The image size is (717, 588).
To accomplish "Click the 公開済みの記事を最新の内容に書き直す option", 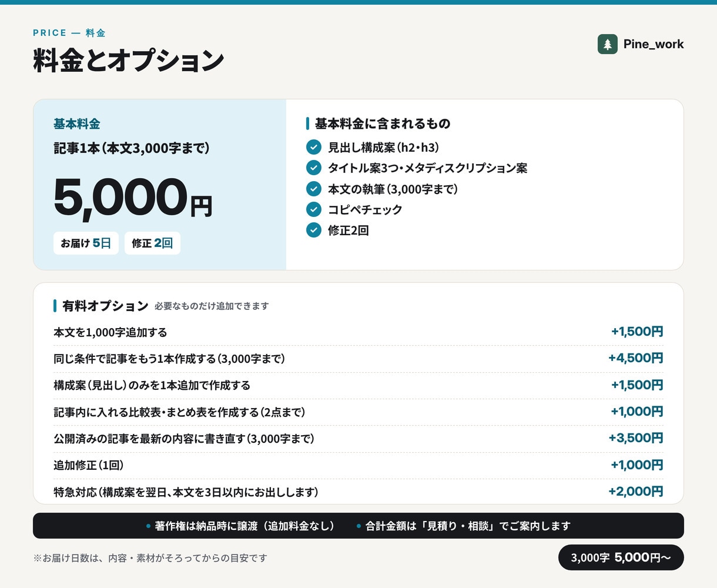I will (185, 439).
